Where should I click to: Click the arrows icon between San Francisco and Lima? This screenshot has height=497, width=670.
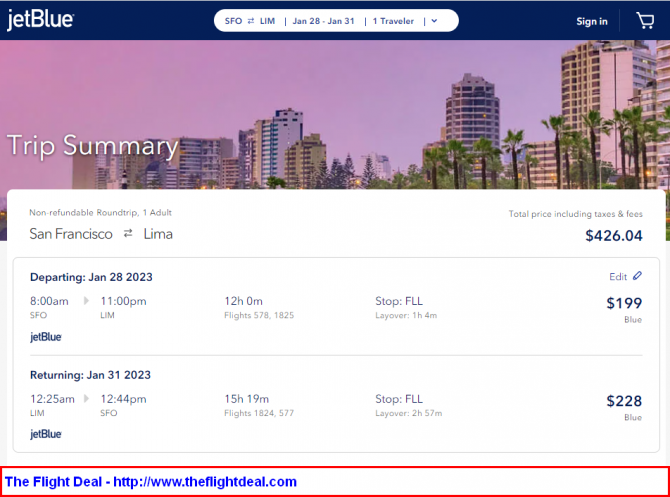(128, 233)
